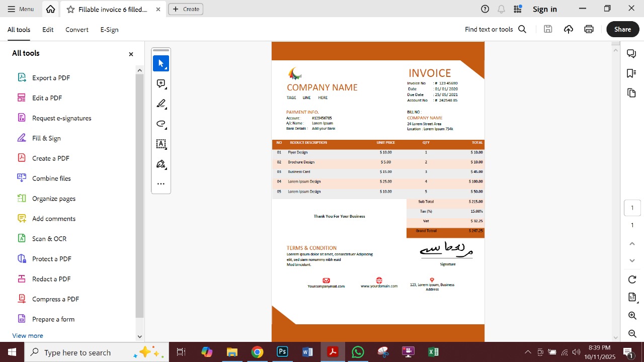The height and width of the screenshot is (362, 644).
Task: Open the fill and sign pen tool
Action: point(161,164)
